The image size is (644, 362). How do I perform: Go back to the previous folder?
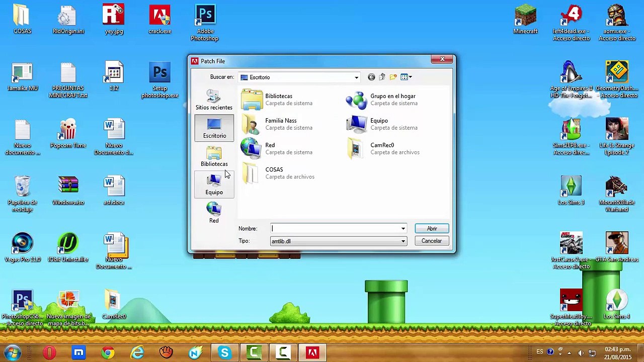coord(371,77)
